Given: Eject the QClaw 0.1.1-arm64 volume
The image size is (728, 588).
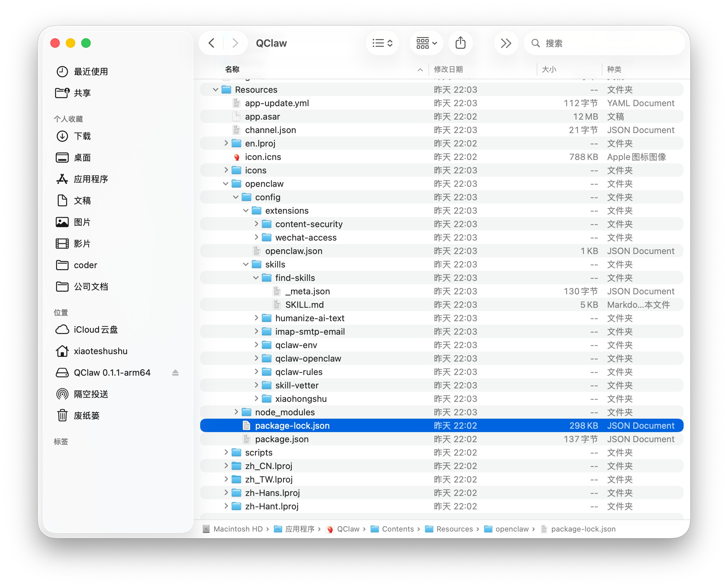Looking at the screenshot, I should click(175, 373).
